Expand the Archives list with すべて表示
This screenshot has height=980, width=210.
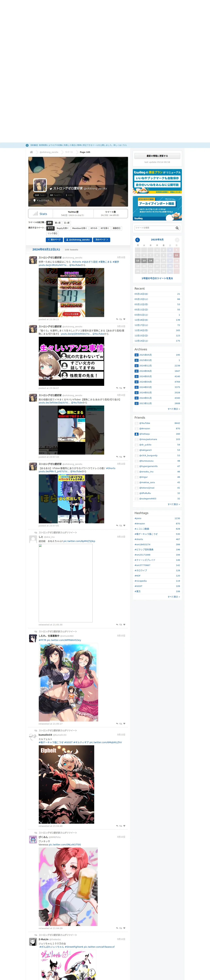(x=174, y=409)
